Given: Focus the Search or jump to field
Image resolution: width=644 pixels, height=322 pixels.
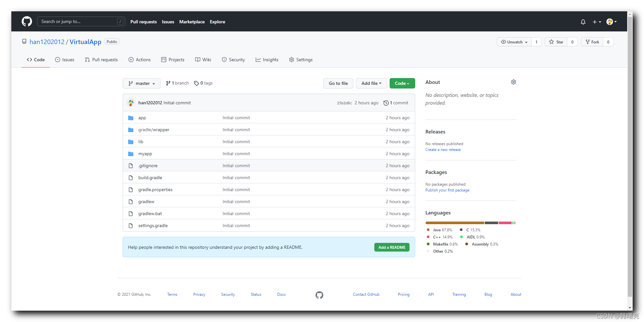Looking at the screenshot, I should click(x=81, y=22).
